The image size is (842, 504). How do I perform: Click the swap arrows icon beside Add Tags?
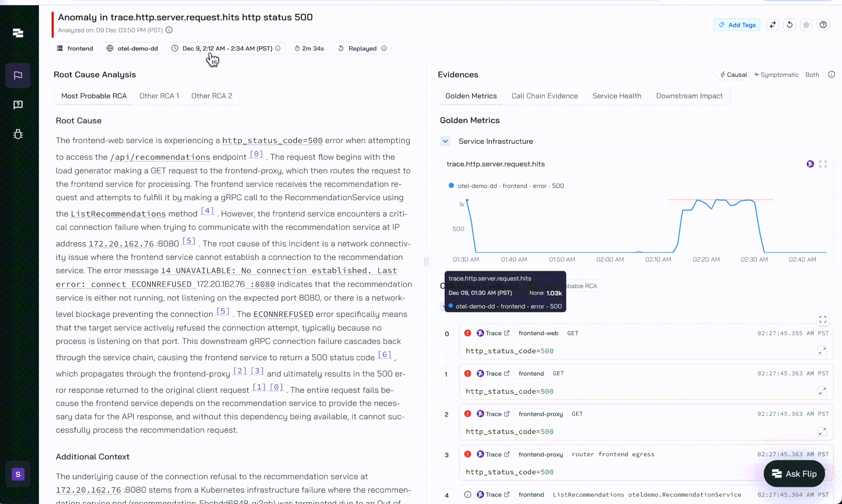coord(773,25)
